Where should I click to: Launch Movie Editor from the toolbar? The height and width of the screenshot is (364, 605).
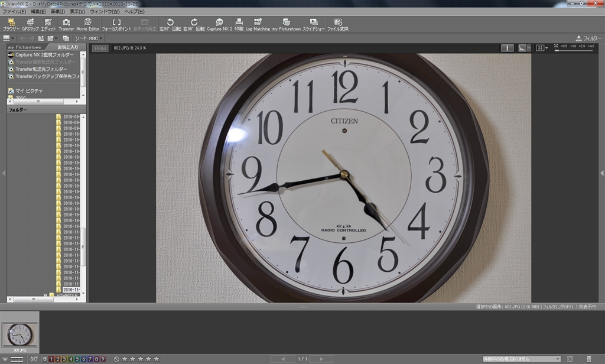pos(87,24)
